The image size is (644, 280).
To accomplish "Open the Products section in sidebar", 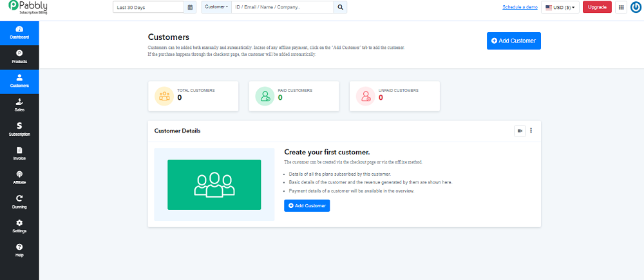I will coord(19,57).
